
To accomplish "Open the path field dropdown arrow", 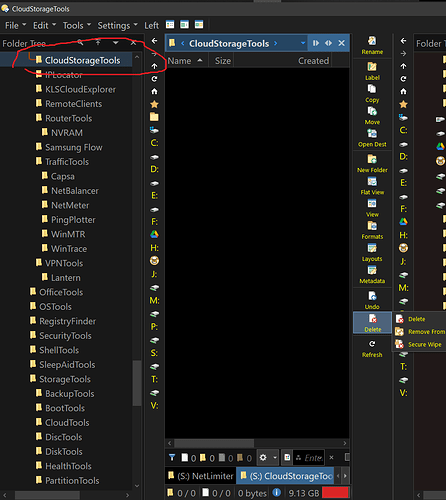I will [x=303, y=43].
